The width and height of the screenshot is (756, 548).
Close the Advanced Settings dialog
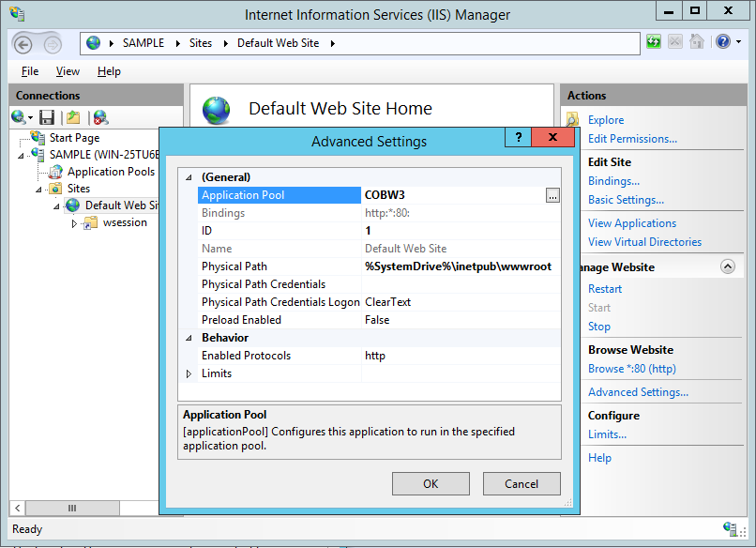(x=553, y=138)
